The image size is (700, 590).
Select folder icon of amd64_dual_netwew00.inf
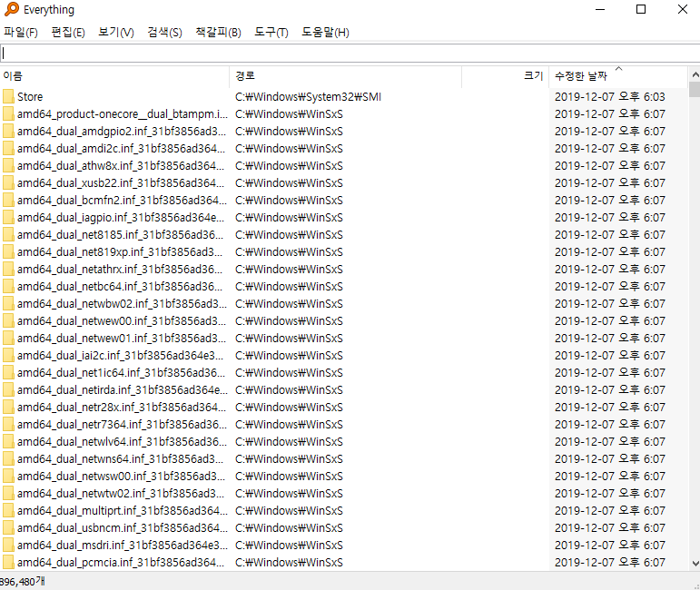pos(8,321)
